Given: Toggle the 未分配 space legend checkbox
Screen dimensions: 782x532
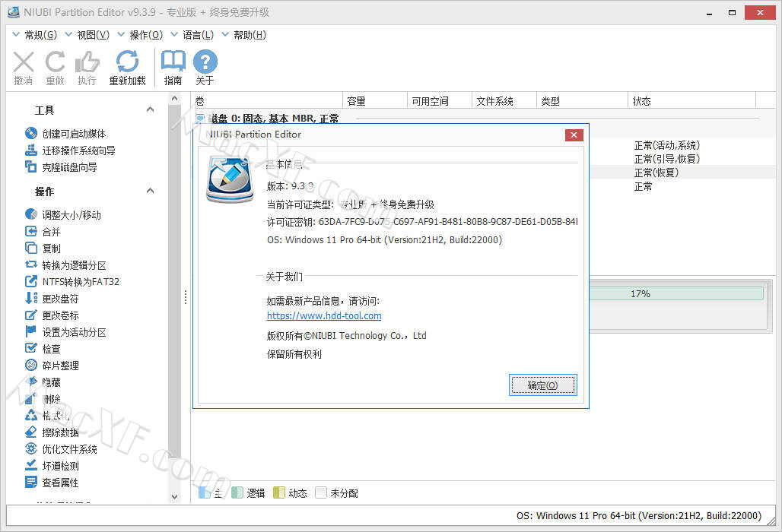Looking at the screenshot, I should [323, 492].
